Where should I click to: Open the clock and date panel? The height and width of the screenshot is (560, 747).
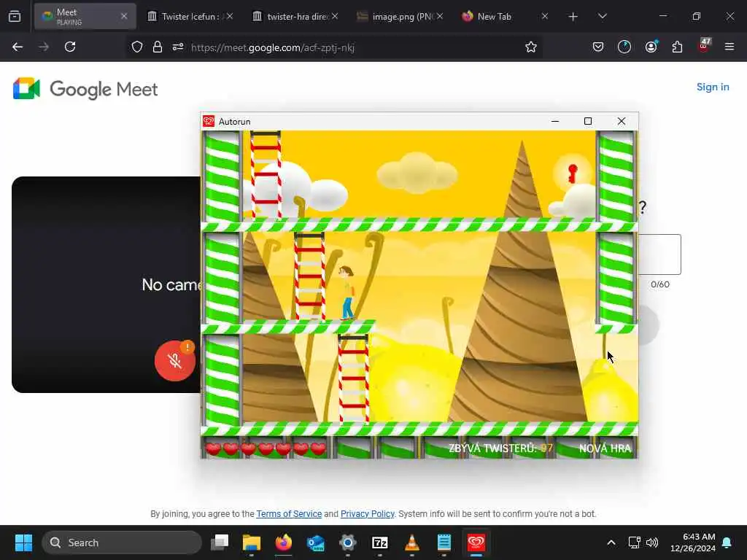coord(692,542)
